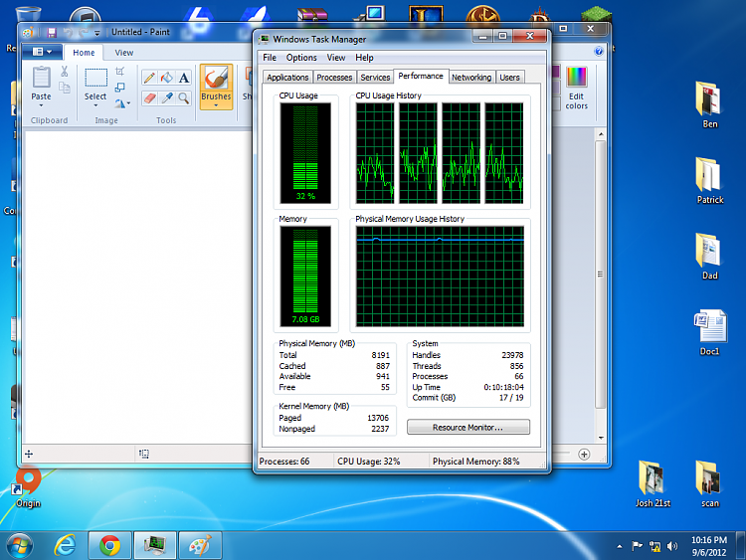The height and width of the screenshot is (560, 746).
Task: Click Paint's vertical scrollbar thumb
Action: (x=601, y=275)
